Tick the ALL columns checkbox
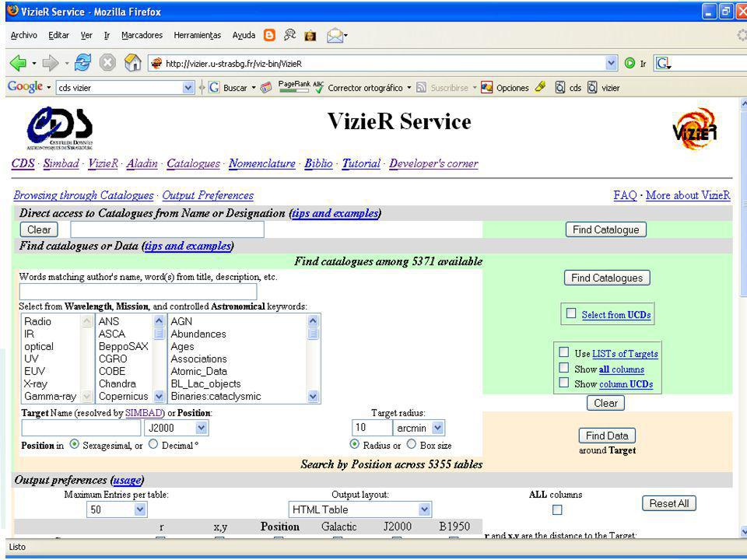 point(557,510)
